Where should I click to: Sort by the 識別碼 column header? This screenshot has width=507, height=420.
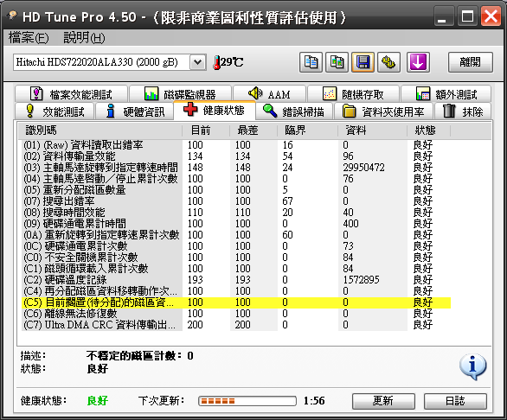[x=99, y=130]
